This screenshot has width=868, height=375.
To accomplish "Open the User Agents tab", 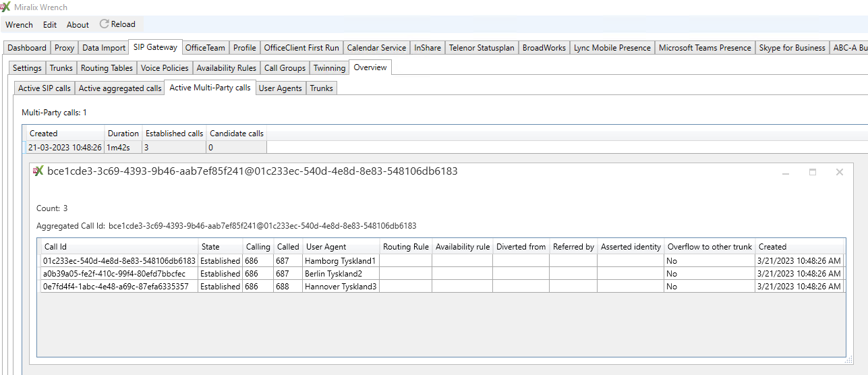I will point(281,88).
